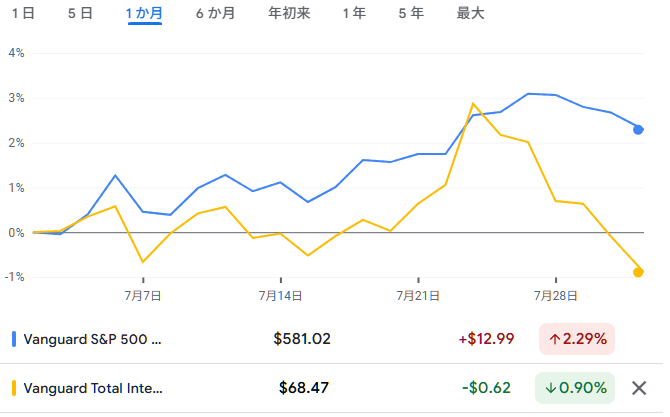Click the blue endpoint dot on chart
This screenshot has width=670, height=417.
639,129
